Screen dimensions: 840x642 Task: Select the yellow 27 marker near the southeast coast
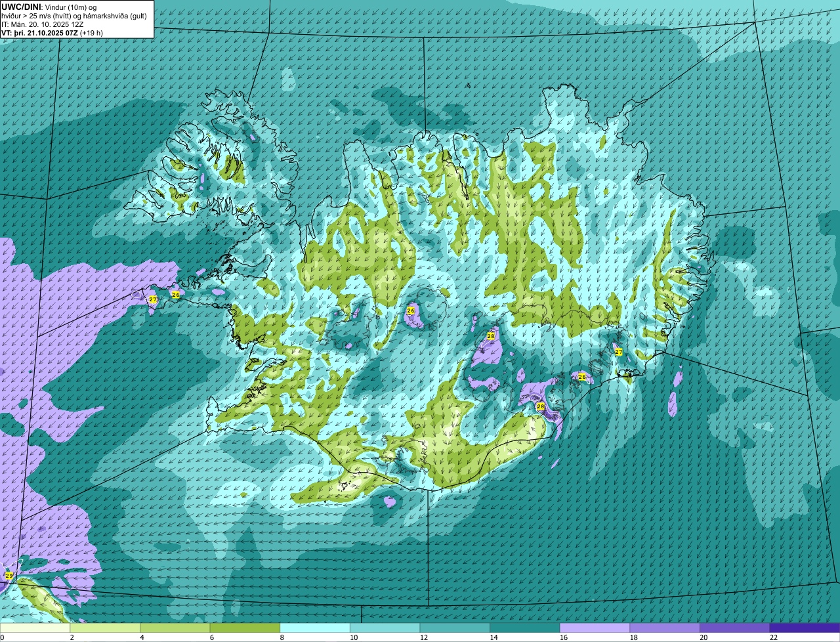618,352
